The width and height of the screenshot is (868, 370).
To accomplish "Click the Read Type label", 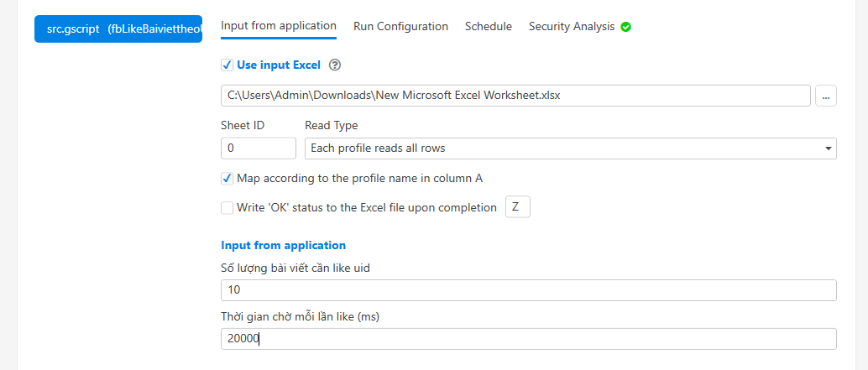I will (331, 126).
